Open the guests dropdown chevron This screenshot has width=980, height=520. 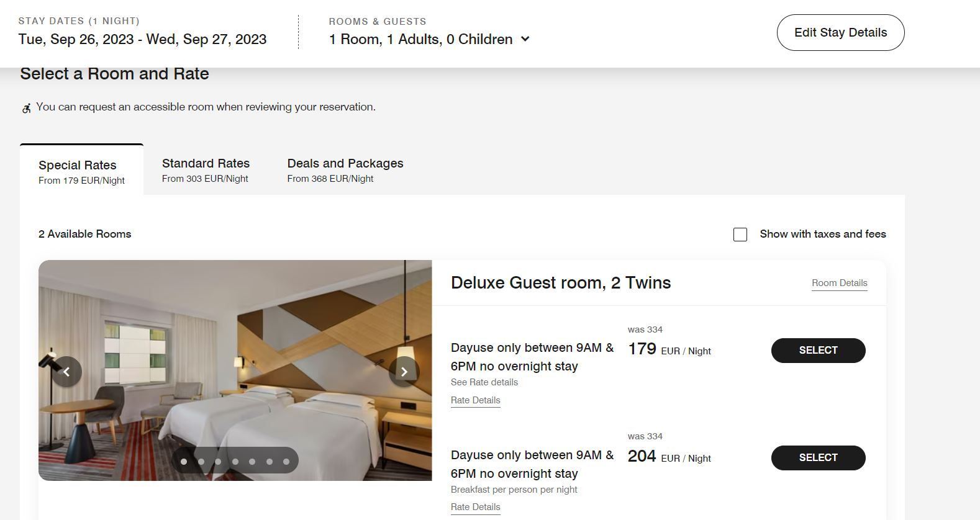pos(525,39)
